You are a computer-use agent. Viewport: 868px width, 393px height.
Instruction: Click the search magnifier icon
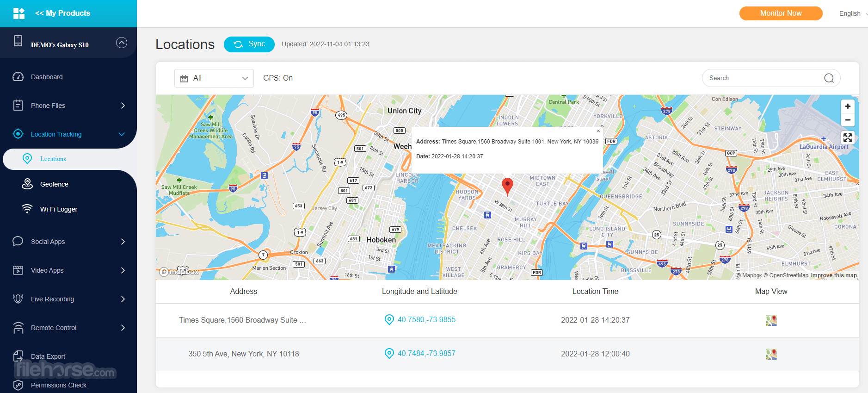829,78
